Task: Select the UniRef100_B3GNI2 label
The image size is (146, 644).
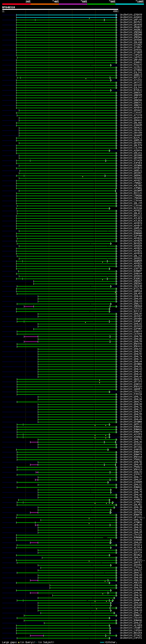Action: (131, 278)
